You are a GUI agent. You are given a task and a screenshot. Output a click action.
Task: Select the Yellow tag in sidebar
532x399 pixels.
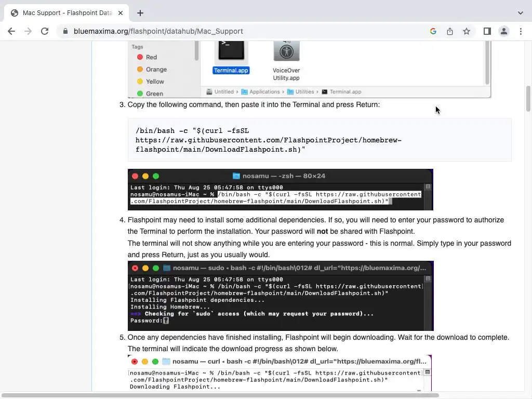[150, 82]
